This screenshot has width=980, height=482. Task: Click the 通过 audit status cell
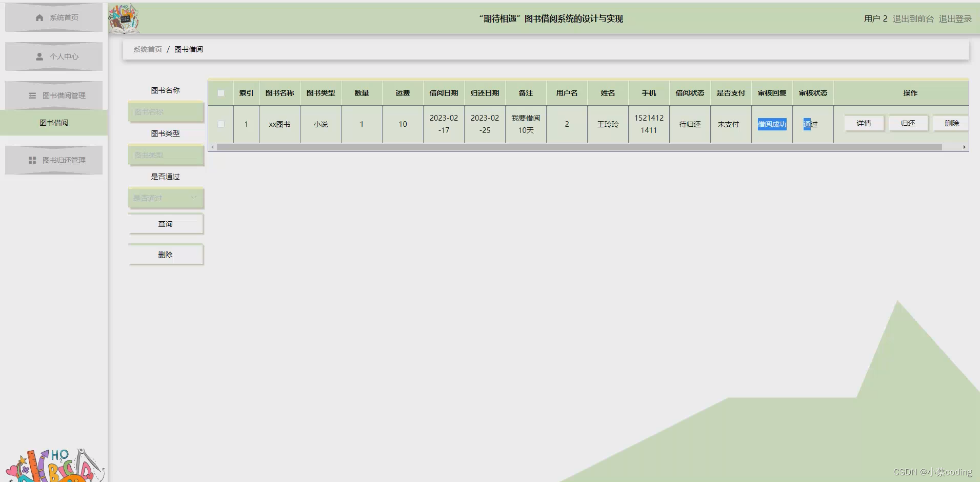[813, 124]
